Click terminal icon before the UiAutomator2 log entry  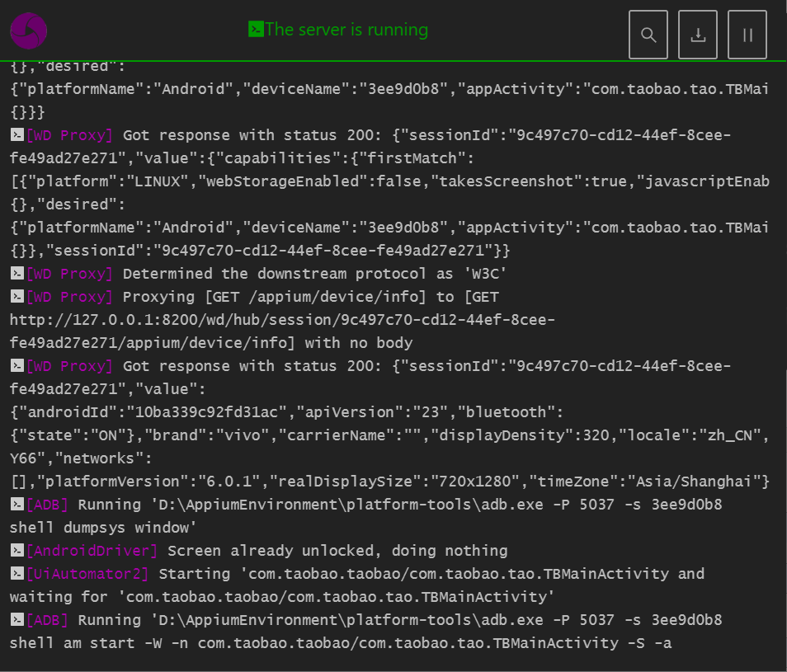click(x=16, y=574)
